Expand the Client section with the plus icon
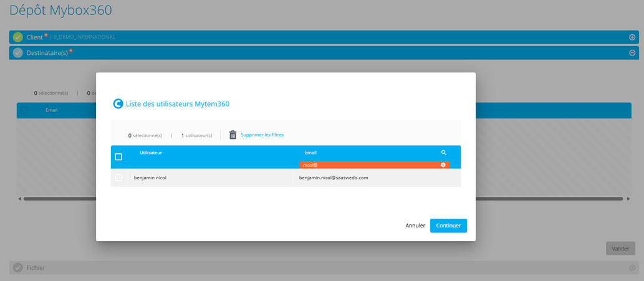Image resolution: width=644 pixels, height=281 pixels. 632,37
